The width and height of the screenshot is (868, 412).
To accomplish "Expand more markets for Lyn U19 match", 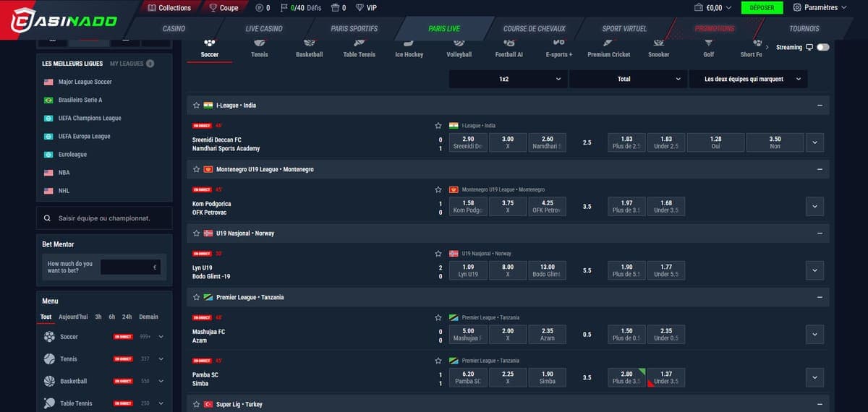I will pos(814,271).
